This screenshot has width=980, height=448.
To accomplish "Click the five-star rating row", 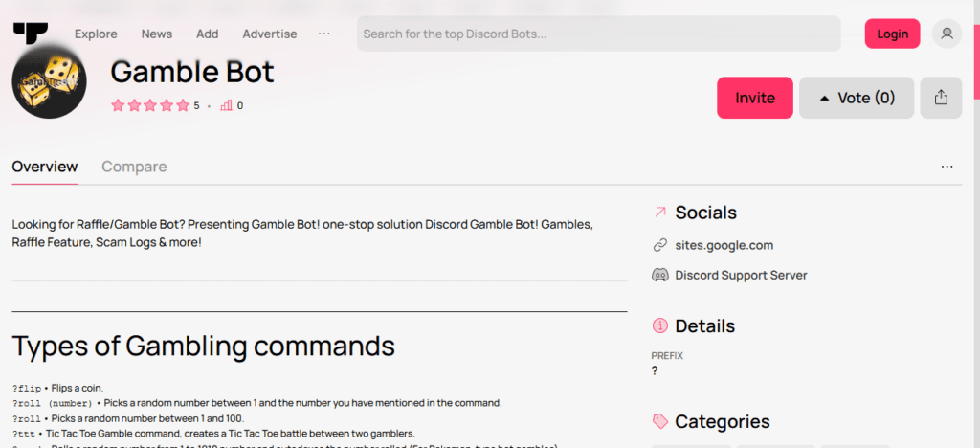I will pyautogui.click(x=150, y=105).
